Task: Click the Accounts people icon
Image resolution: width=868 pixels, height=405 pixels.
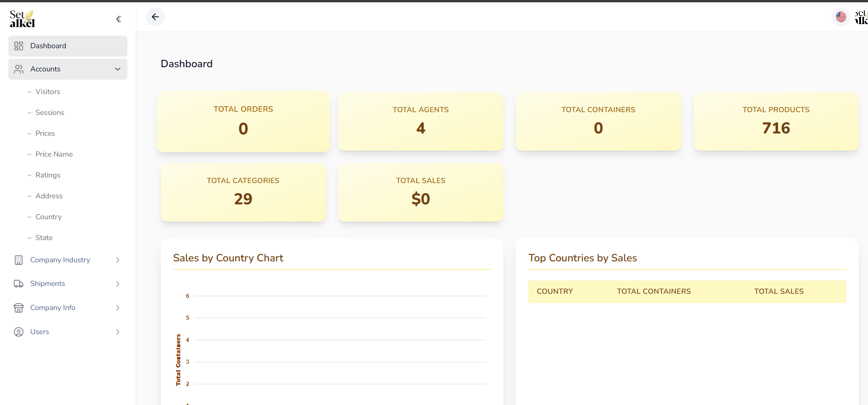Action: (19, 69)
